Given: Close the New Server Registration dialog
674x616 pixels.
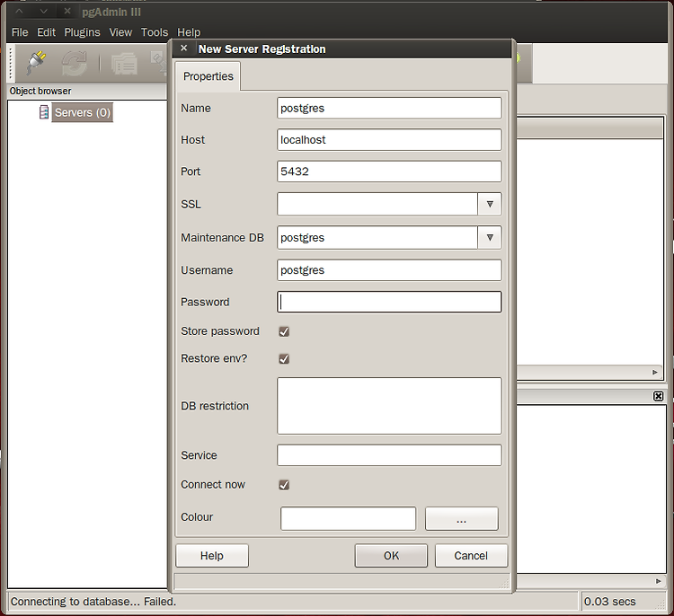Looking at the screenshot, I should click(183, 48).
